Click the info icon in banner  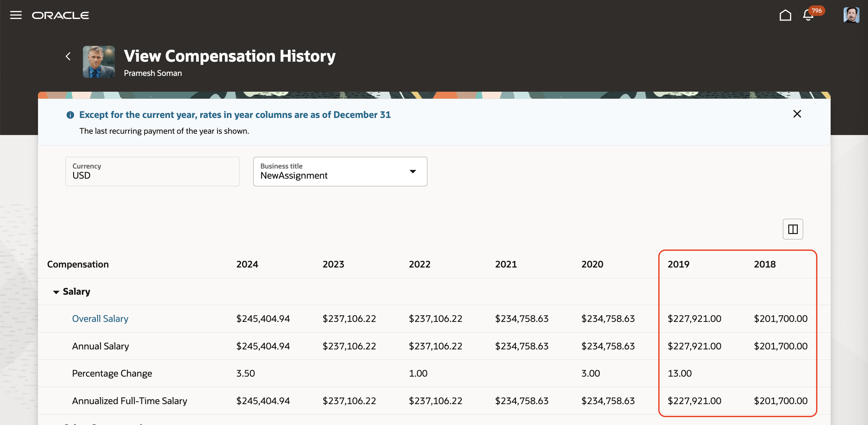[x=70, y=115]
